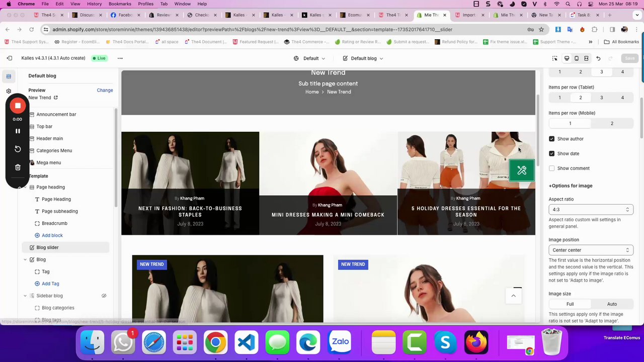This screenshot has height=362, width=644.
Task: Switch to mobile preview
Action: [x=577, y=58]
